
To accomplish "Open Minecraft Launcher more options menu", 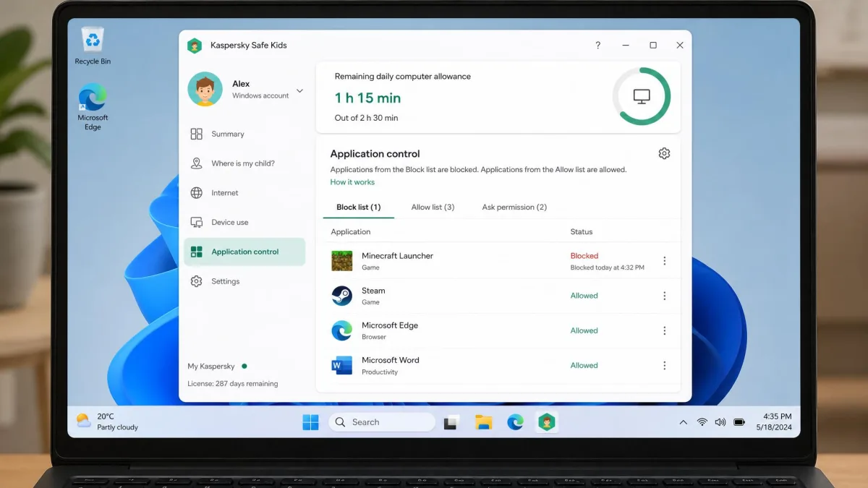I will click(665, 261).
